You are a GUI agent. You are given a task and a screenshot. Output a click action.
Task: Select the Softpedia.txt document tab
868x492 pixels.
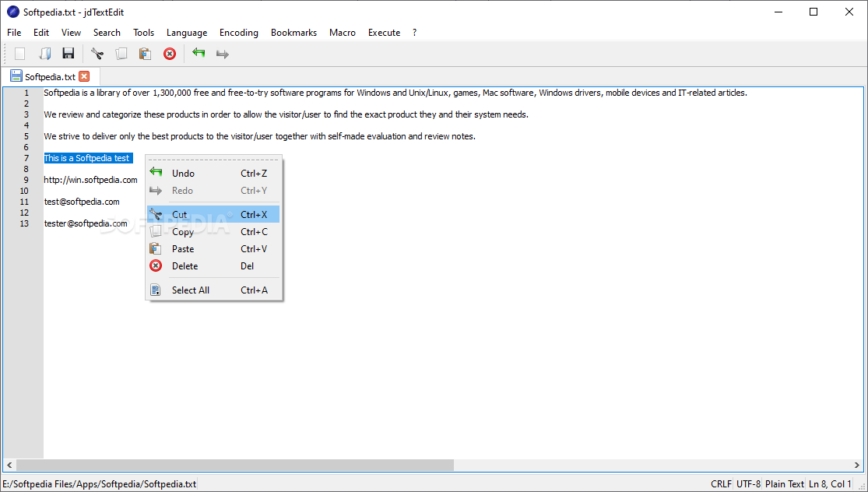[50, 77]
